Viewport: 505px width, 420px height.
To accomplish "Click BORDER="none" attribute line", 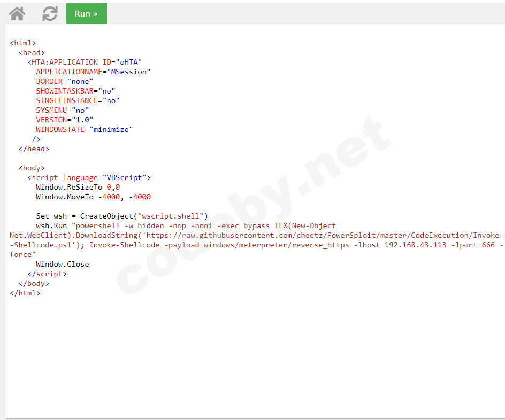I will point(64,81).
